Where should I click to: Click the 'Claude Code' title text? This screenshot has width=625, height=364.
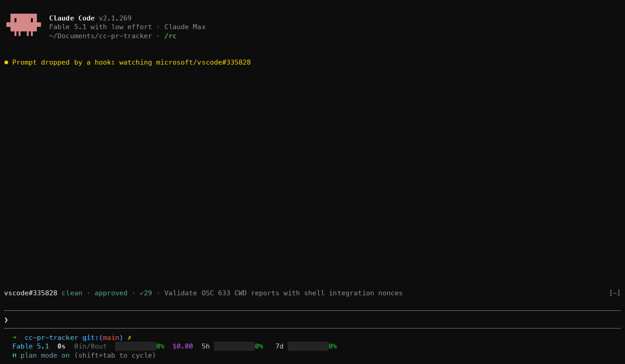tap(72, 18)
